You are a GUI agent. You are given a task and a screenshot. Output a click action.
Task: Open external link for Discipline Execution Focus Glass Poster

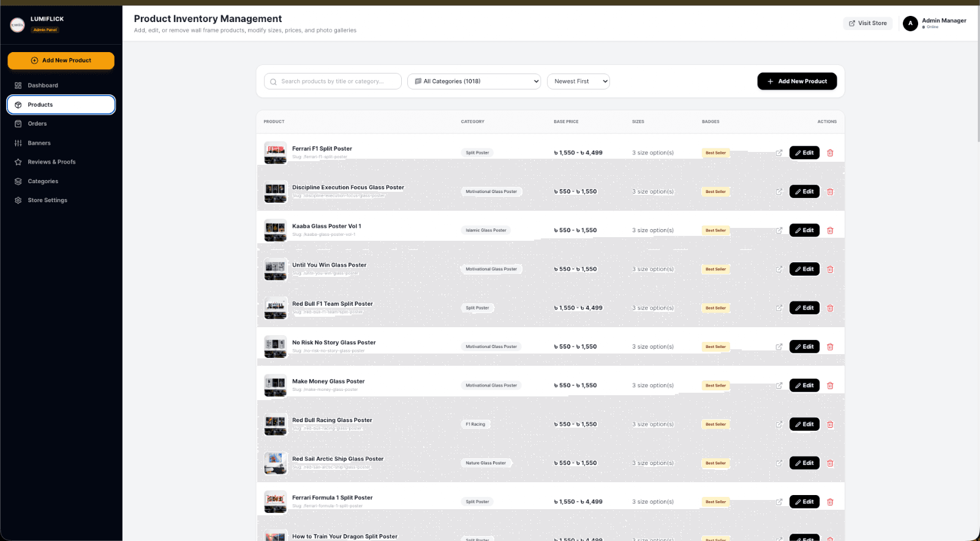click(x=779, y=192)
